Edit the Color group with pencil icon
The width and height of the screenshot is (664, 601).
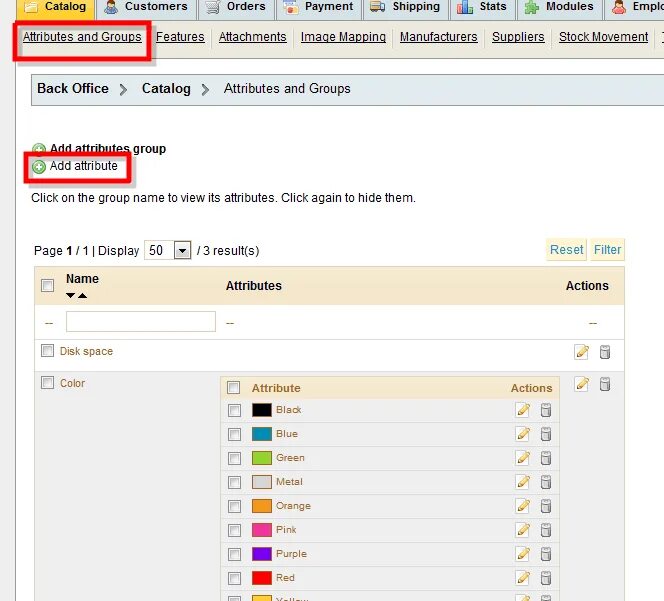581,384
